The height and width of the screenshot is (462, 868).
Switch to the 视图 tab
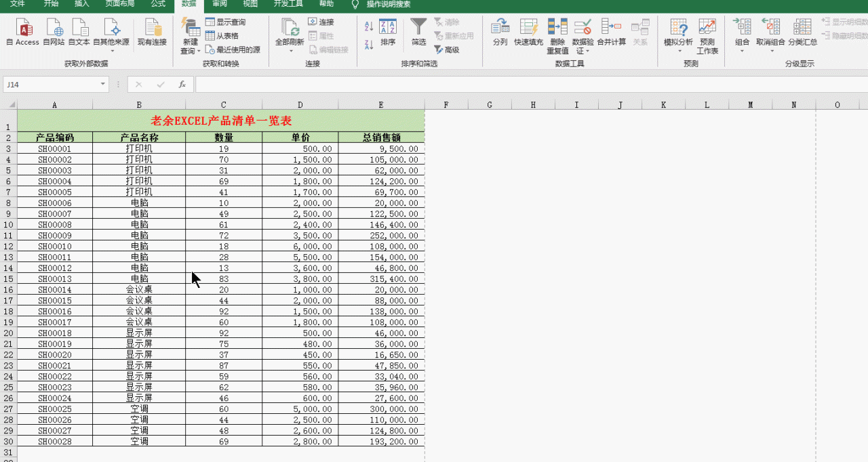pos(250,4)
